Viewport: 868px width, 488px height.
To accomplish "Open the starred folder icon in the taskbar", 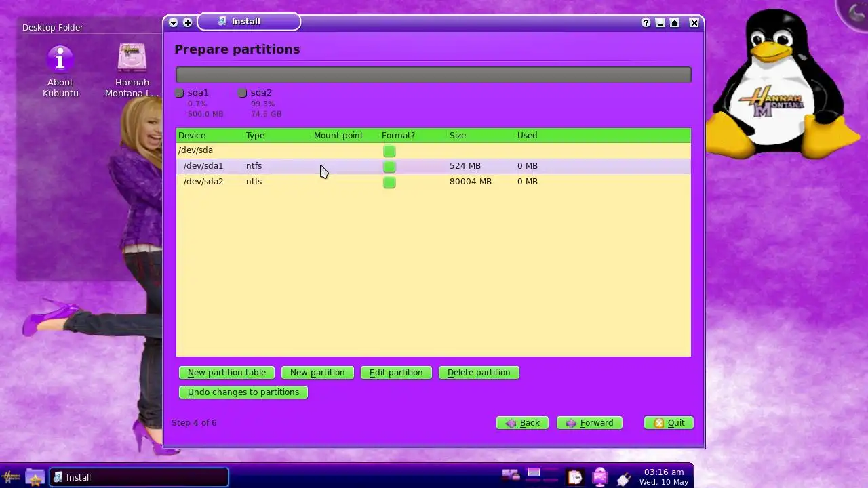I will (35, 477).
